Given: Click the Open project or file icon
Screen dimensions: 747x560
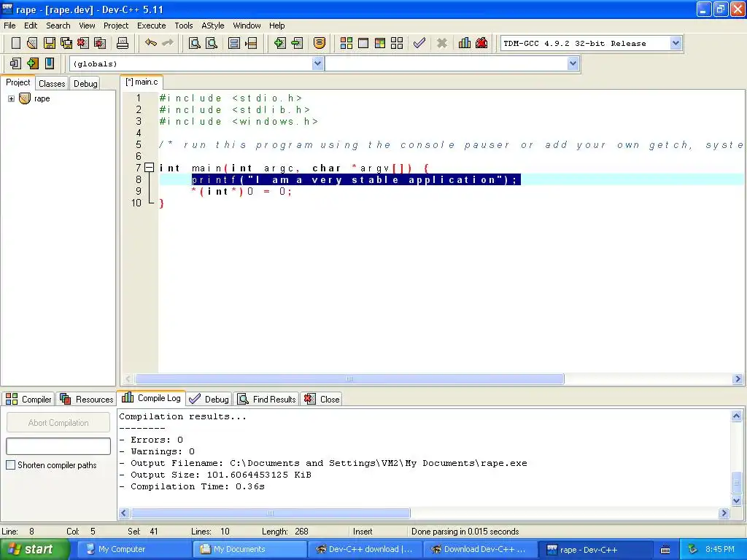Looking at the screenshot, I should (32, 43).
